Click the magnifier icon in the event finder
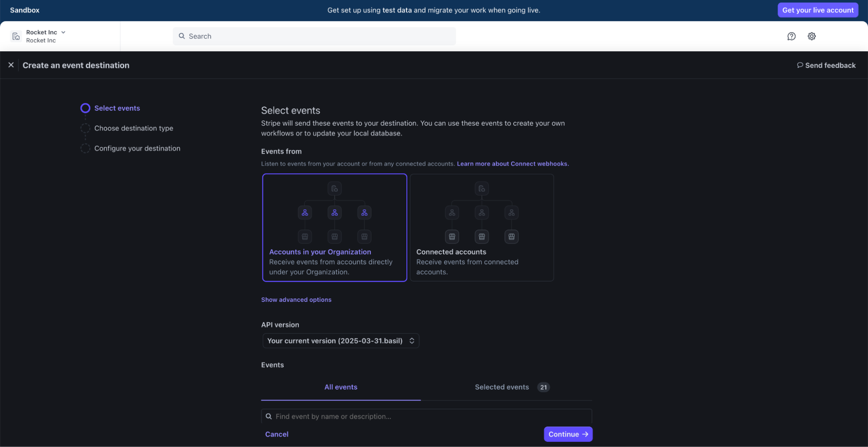 (x=269, y=416)
